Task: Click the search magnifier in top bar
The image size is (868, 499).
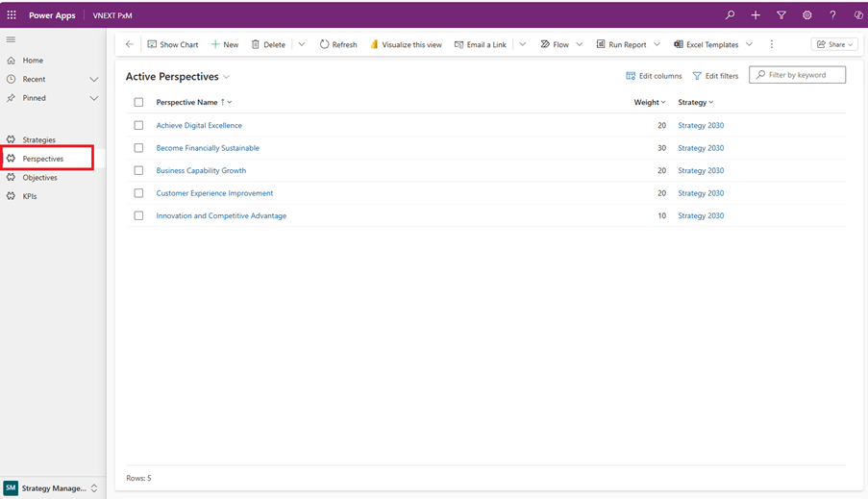Action: coord(731,15)
